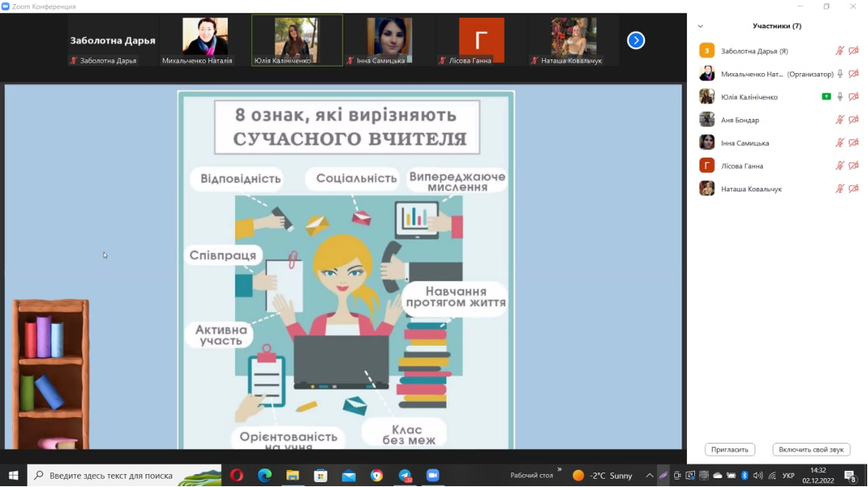Click Zoom icon in the taskbar
Image resolution: width=868 pixels, height=487 pixels.
(432, 476)
